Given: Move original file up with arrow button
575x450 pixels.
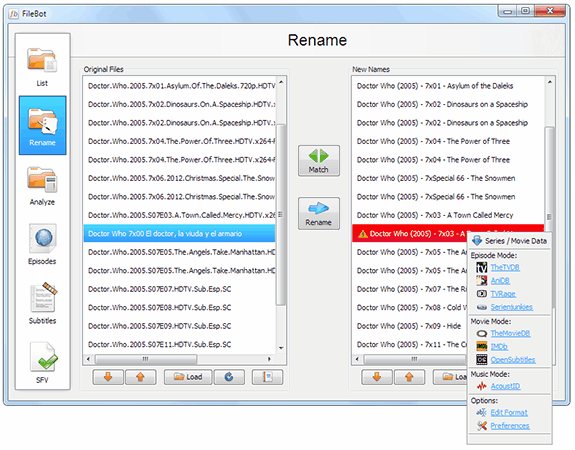Looking at the screenshot, I should 140,377.
